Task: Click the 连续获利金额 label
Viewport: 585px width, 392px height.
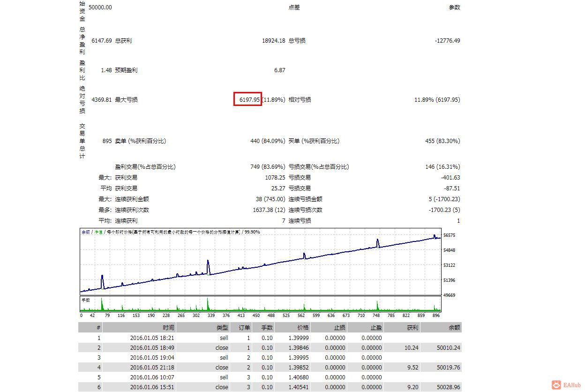Action: (132, 199)
